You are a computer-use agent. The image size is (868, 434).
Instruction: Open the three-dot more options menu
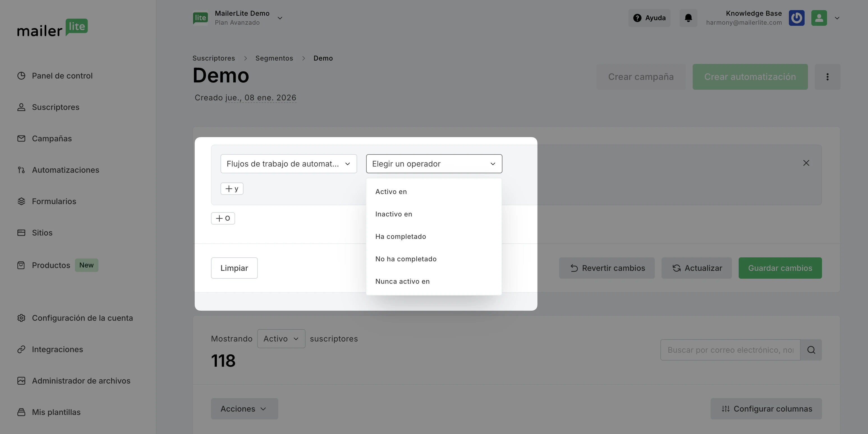[827, 77]
